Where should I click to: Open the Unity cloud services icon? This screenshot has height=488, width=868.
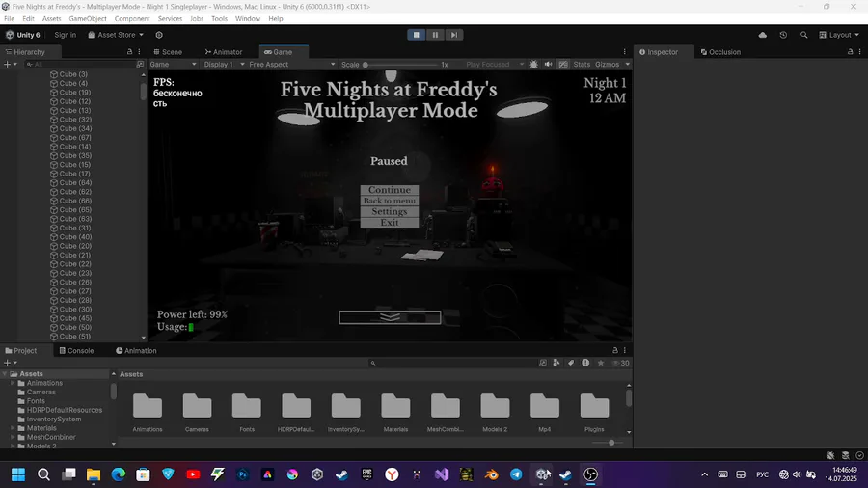pyautogui.click(x=762, y=35)
